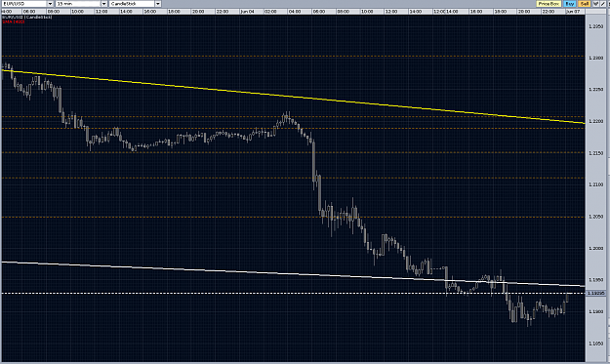Click the 1.2300 price axis label
Screen dimensions: 610x364
click(x=596, y=58)
